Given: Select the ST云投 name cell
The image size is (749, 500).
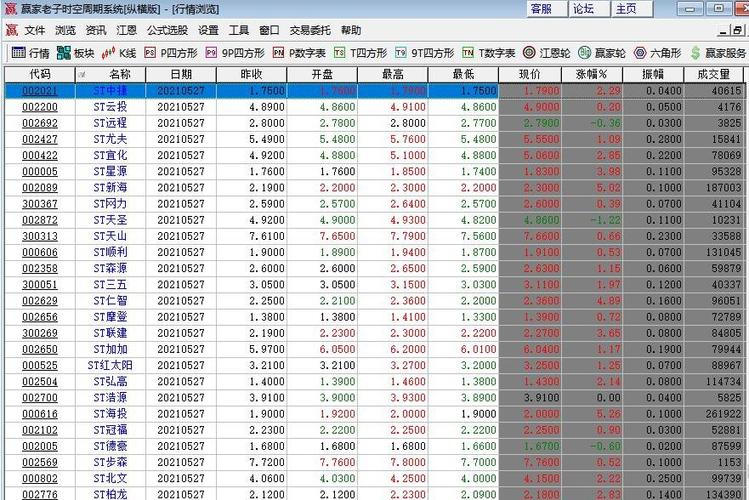Looking at the screenshot, I should click(110, 107).
